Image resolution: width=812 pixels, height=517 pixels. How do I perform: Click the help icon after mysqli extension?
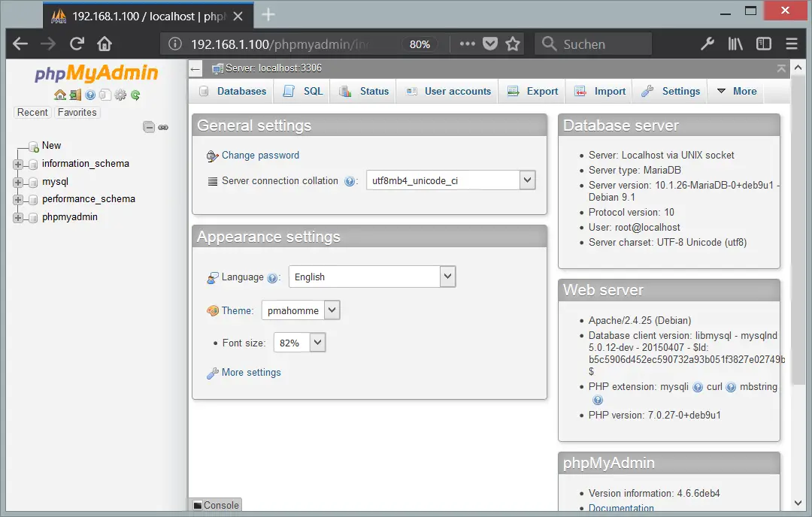(x=698, y=387)
